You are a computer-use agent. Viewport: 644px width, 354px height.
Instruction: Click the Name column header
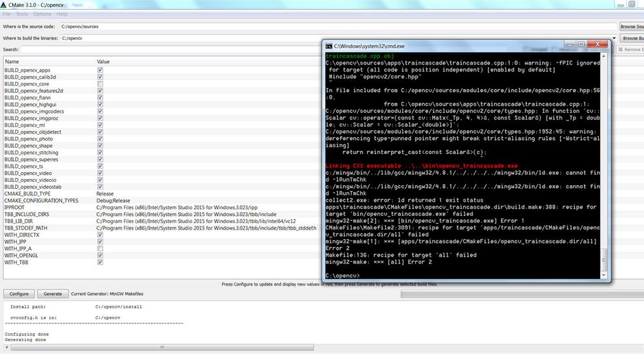12,62
